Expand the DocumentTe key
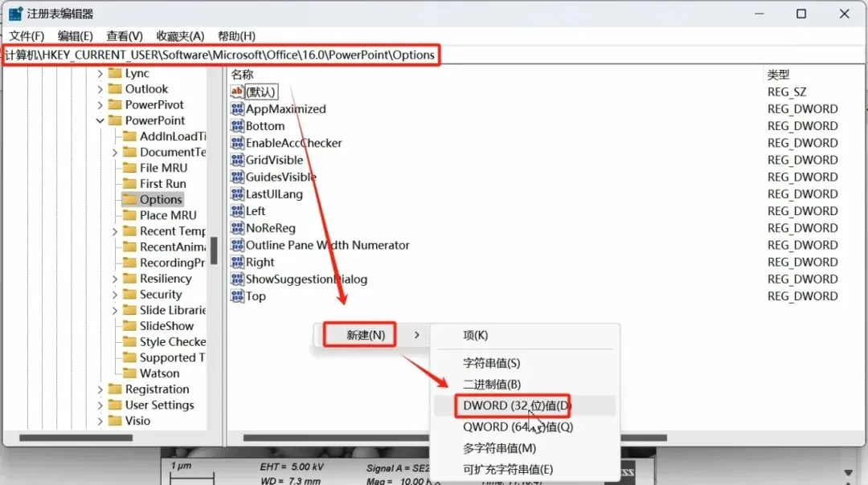The image size is (868, 485). click(x=115, y=152)
